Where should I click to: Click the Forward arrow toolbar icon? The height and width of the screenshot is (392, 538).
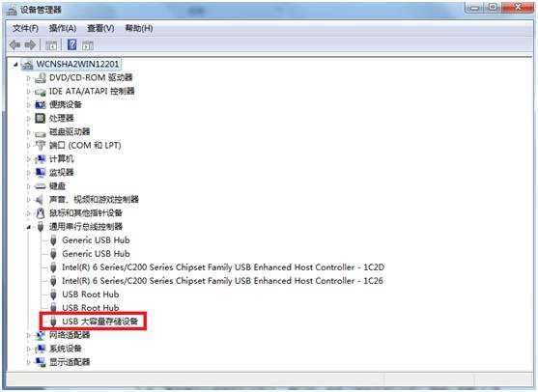click(x=30, y=44)
